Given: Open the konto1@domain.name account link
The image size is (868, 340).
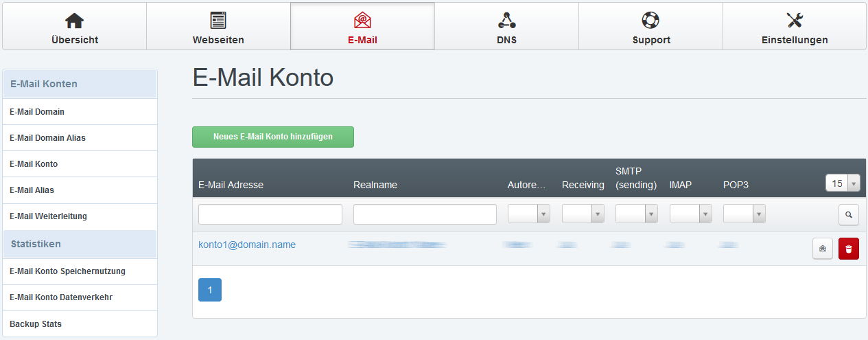Looking at the screenshot, I should 246,245.
